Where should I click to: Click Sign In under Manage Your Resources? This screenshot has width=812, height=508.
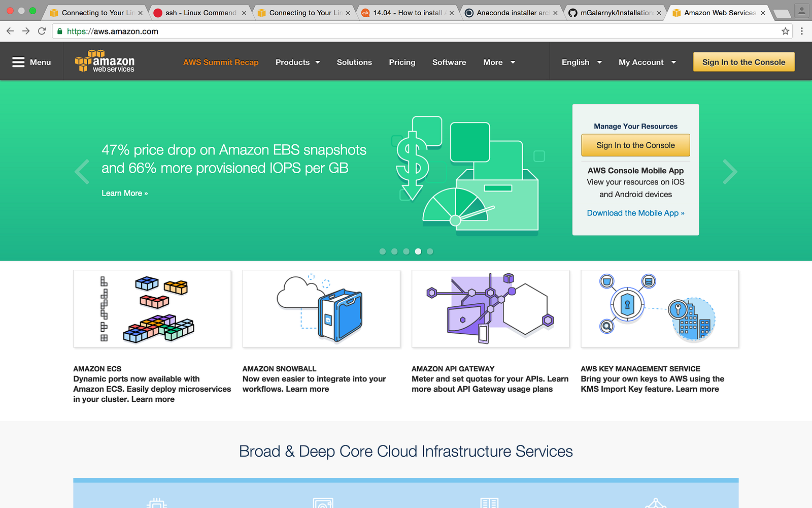tap(635, 145)
